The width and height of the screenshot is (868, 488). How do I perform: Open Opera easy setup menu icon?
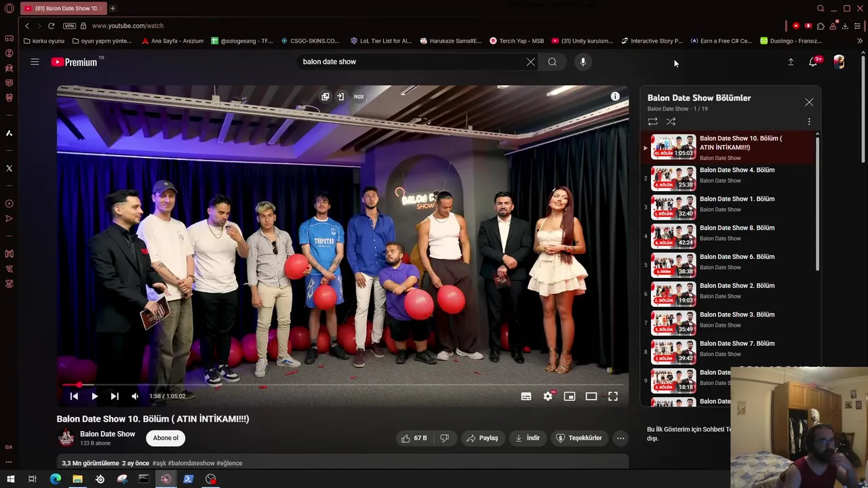[858, 26]
